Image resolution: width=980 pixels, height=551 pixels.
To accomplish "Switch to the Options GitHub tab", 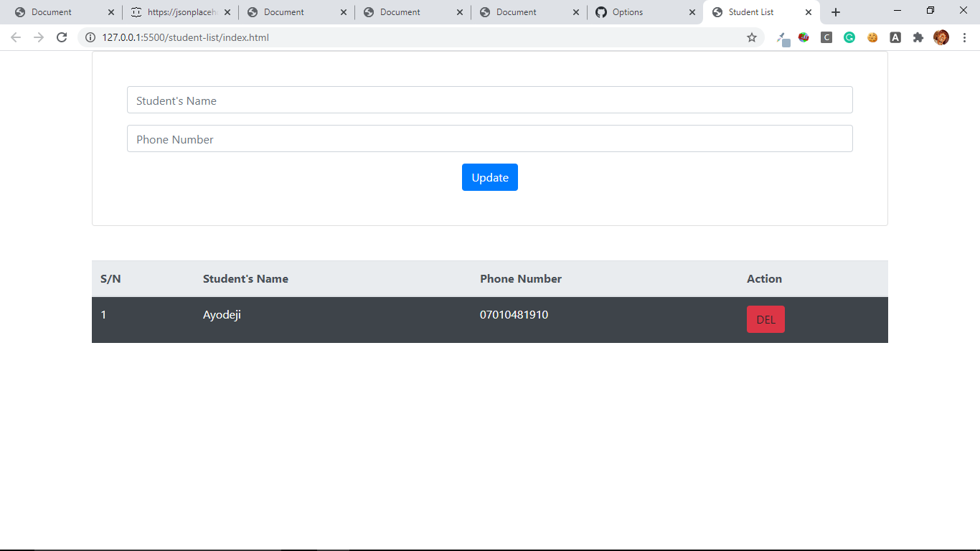I will 645,12.
